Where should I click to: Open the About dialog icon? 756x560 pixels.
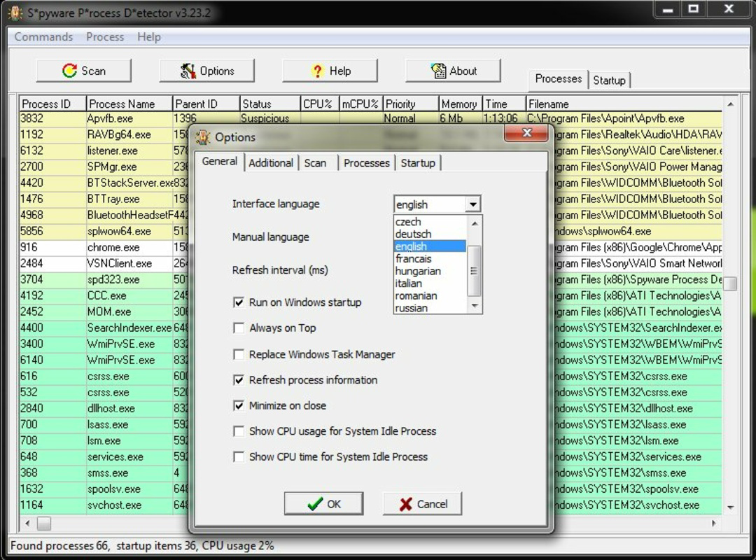point(439,70)
